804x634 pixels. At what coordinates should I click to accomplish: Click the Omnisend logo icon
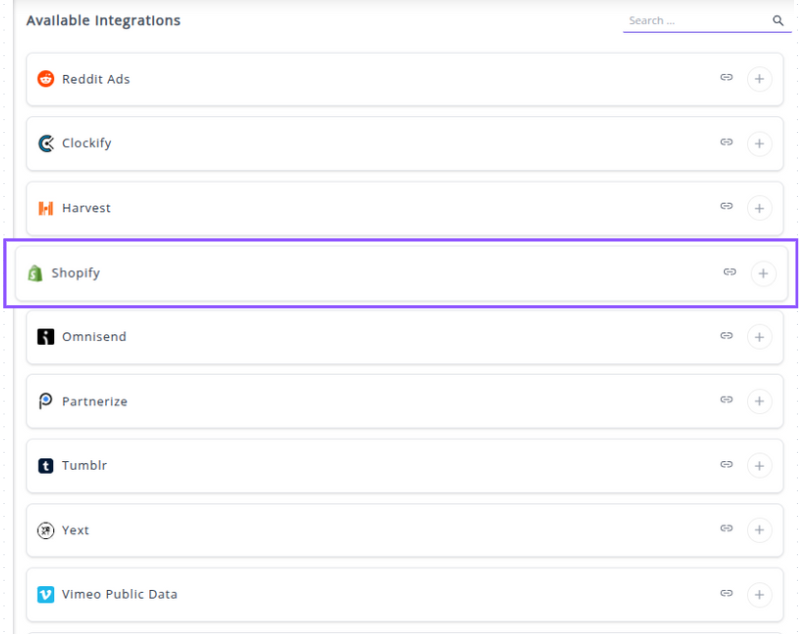(46, 337)
